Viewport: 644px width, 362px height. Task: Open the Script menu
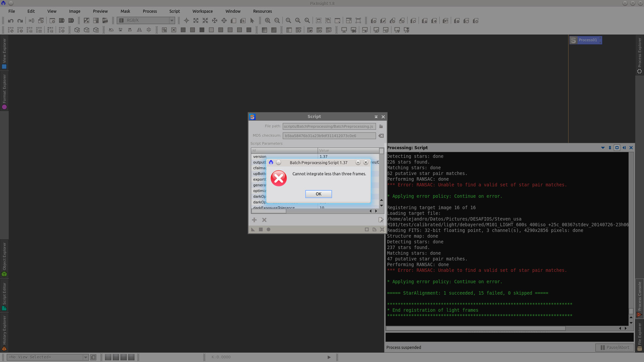pyautogui.click(x=174, y=11)
